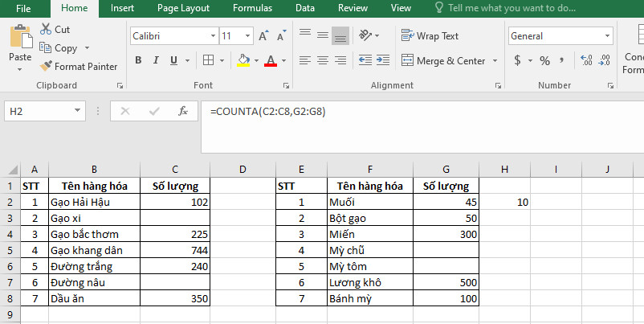
Task: Toggle Wrap Text
Action: coord(430,35)
